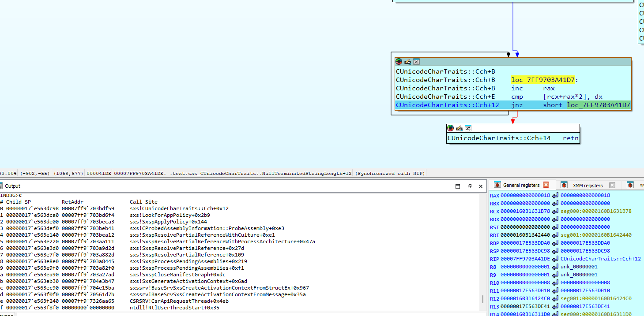Close the XMM registers tab
Viewport: 644px width, 316px height.
pos(612,185)
